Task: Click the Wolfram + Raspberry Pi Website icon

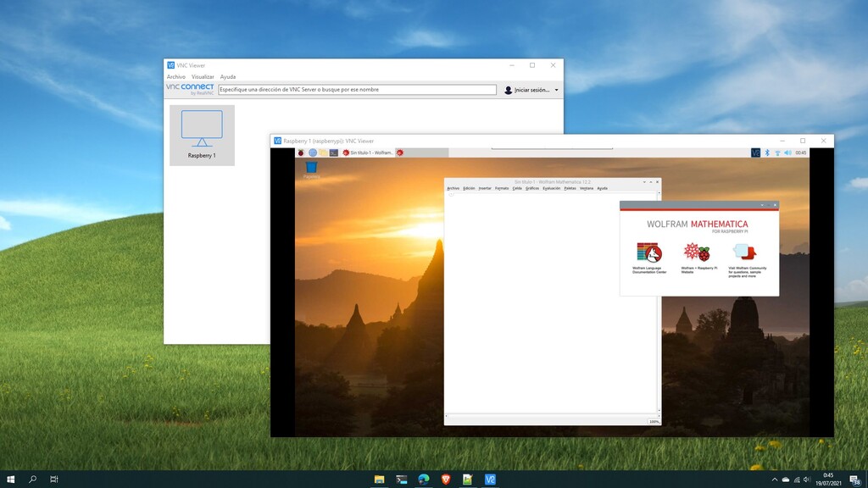Action: click(696, 252)
